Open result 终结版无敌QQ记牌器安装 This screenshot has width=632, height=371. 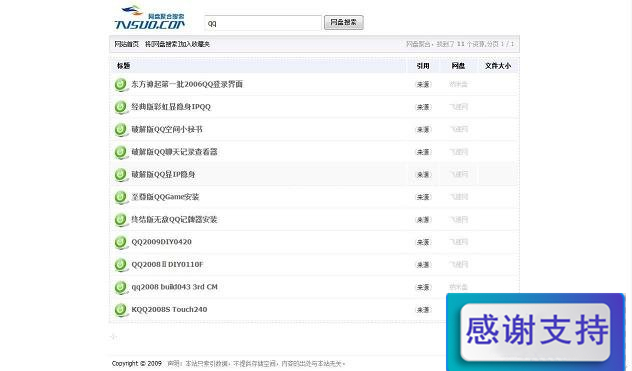(x=175, y=220)
